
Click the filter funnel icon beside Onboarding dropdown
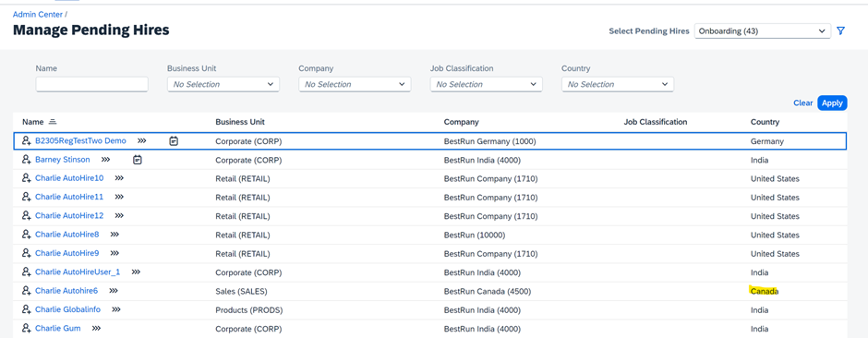[x=841, y=31]
